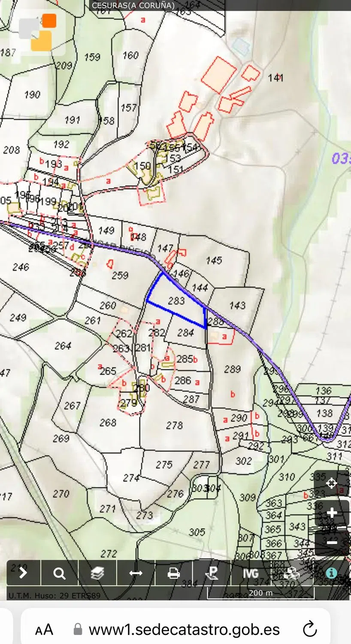Open the IVG tool in toolbar
Viewport: 351px width, 644px height.
(x=250, y=573)
